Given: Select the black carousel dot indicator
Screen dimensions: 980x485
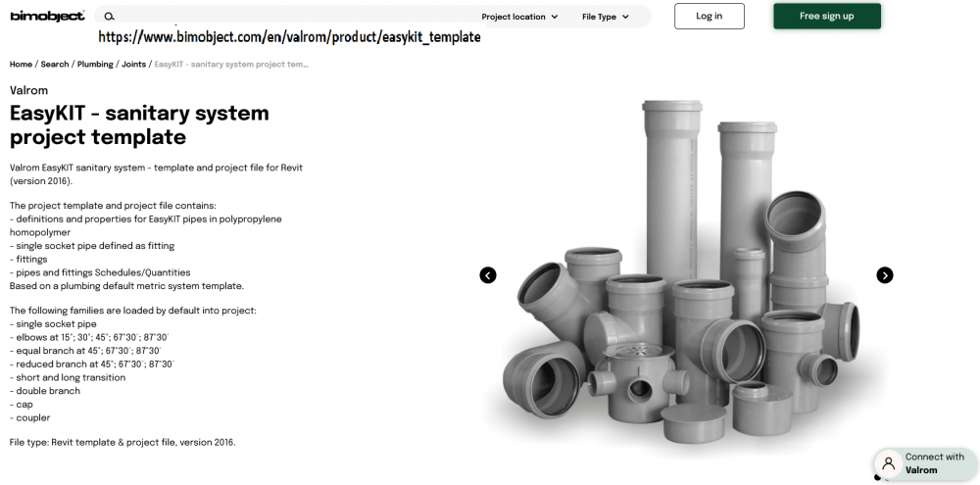Looking at the screenshot, I should click(877, 478).
